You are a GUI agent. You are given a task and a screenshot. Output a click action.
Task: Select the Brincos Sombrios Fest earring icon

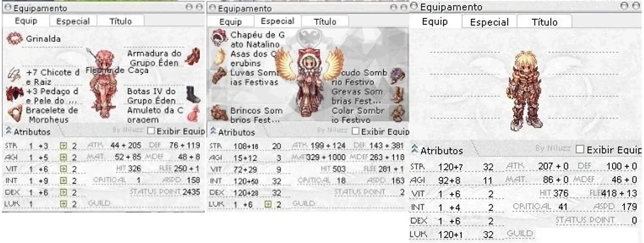coord(219,113)
